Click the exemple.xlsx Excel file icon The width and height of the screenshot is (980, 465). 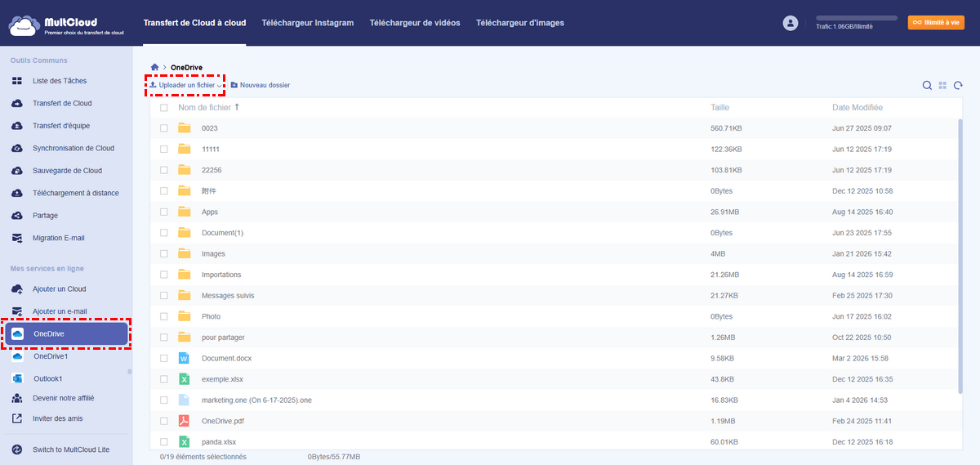(185, 379)
